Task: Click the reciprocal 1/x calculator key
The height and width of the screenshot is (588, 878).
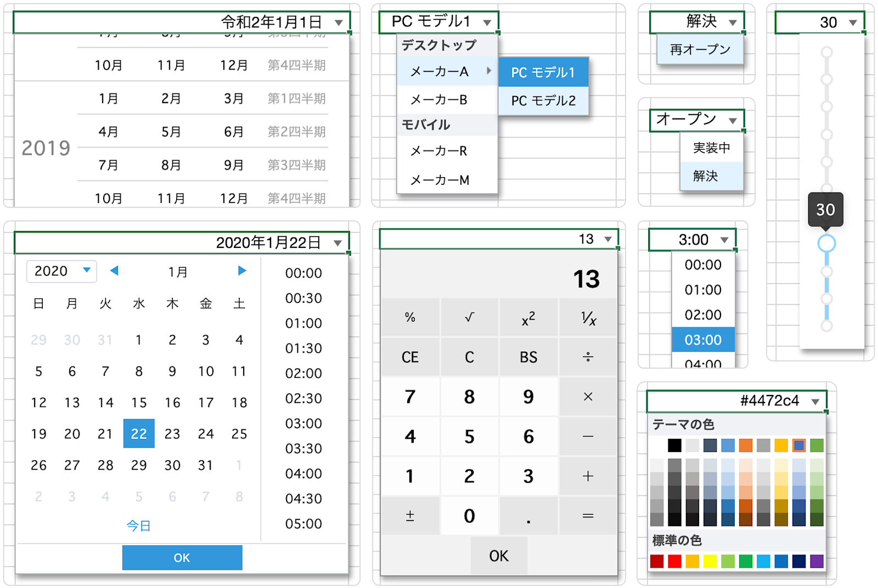Action: (588, 317)
